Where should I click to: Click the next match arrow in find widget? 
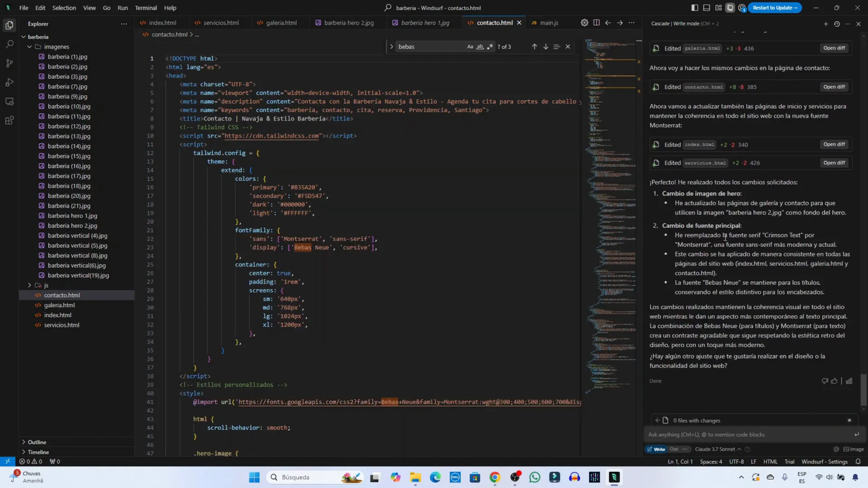pyautogui.click(x=545, y=47)
